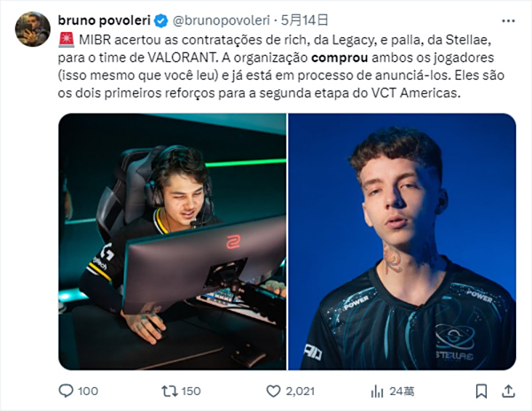The image size is (532, 411).
Task: Click the 5月14日 post date
Action: click(x=304, y=20)
